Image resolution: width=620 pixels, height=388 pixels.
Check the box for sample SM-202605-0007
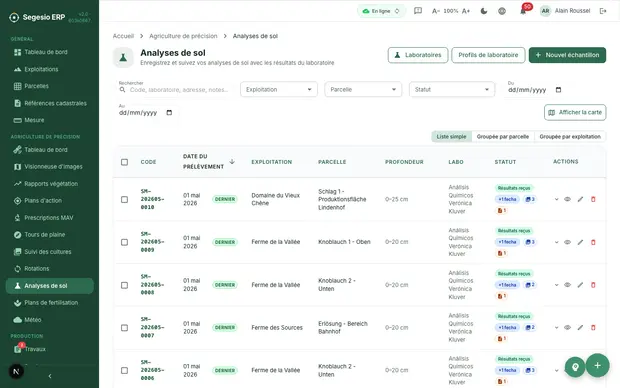pos(125,327)
